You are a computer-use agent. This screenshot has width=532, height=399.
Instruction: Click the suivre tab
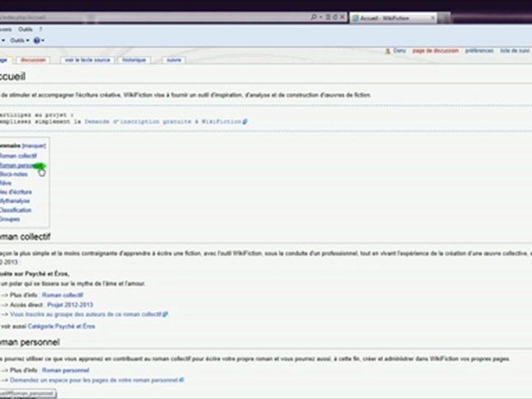[x=173, y=60]
